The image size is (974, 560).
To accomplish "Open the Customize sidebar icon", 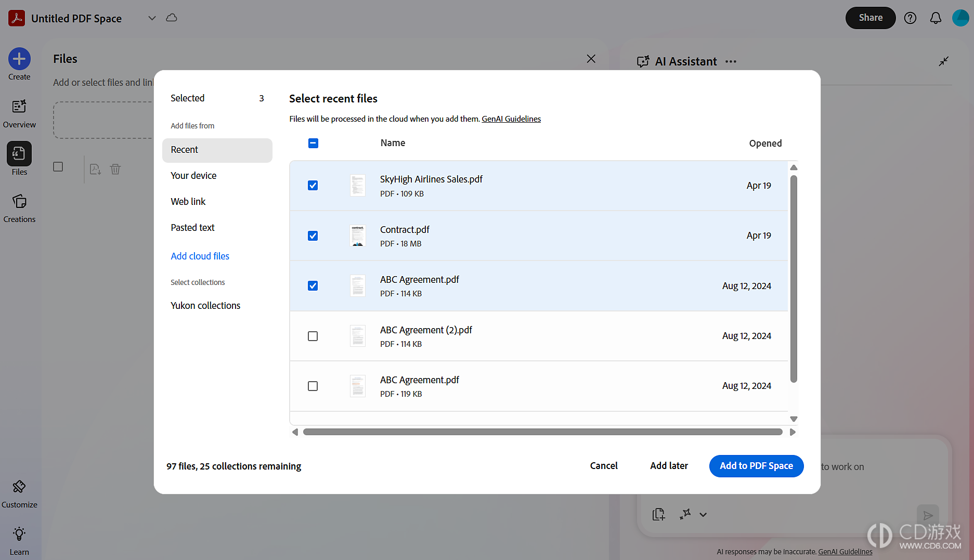I will 19,487.
